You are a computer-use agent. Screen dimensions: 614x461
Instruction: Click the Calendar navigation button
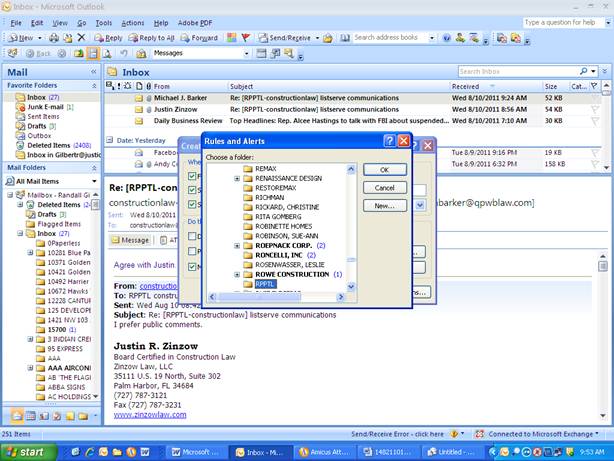(x=31, y=416)
